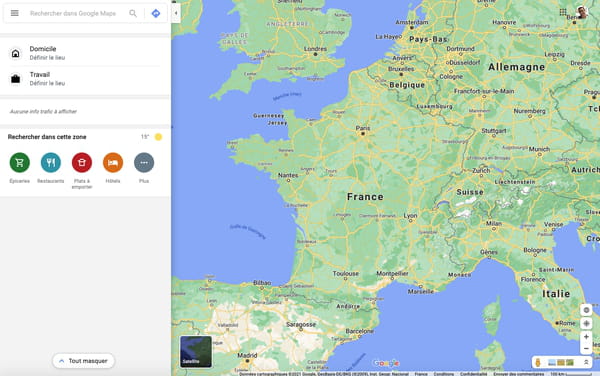600x376 pixels.
Task: Open the hamburger menu in search bar
Action: tap(15, 13)
